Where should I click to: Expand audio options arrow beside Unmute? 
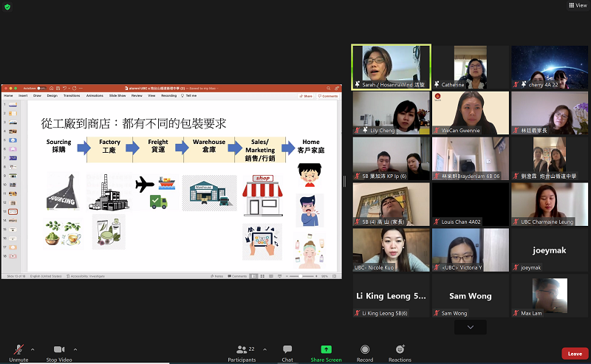33,349
